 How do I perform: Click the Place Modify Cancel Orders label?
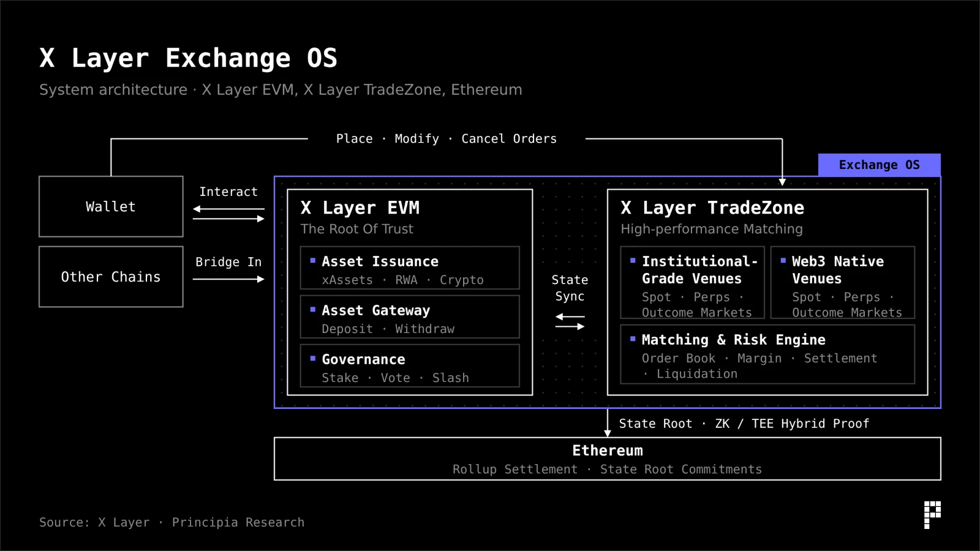446,139
